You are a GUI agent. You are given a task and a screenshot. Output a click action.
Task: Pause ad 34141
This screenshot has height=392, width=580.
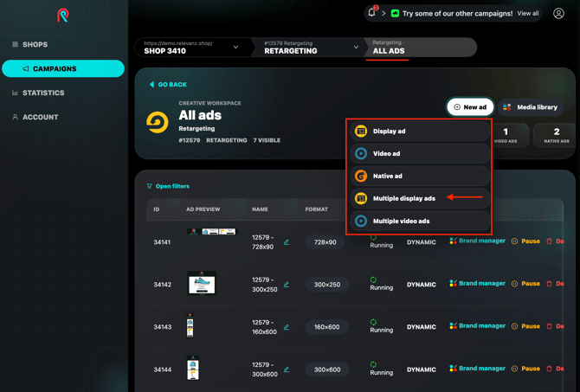pos(525,241)
